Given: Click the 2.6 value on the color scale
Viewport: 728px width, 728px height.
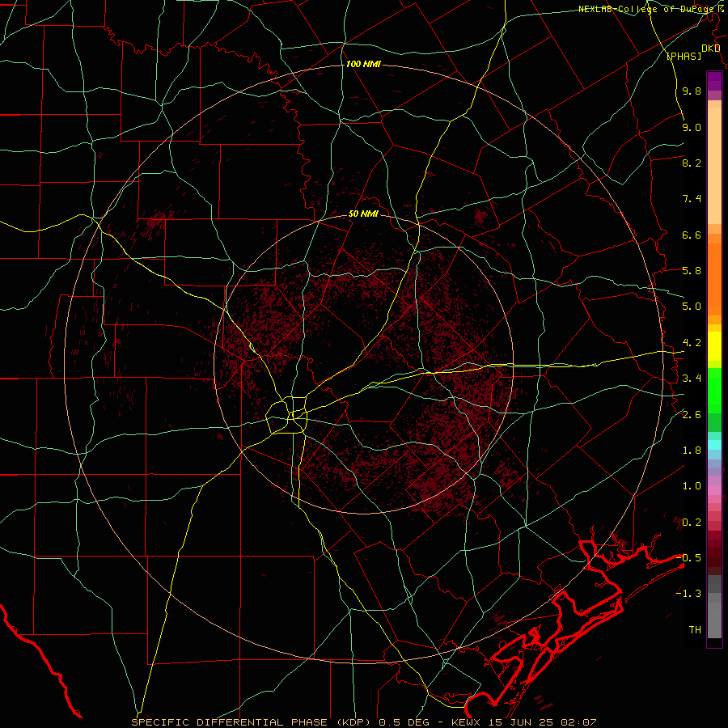Looking at the screenshot, I should (692, 415).
